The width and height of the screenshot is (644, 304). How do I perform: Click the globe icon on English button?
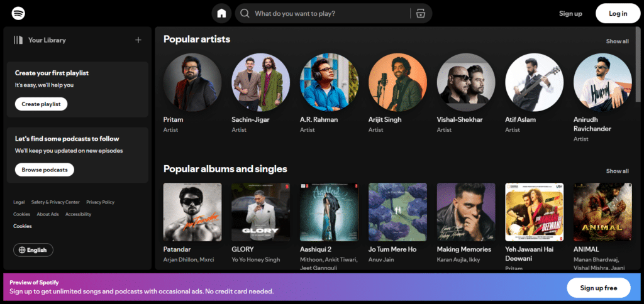22,250
